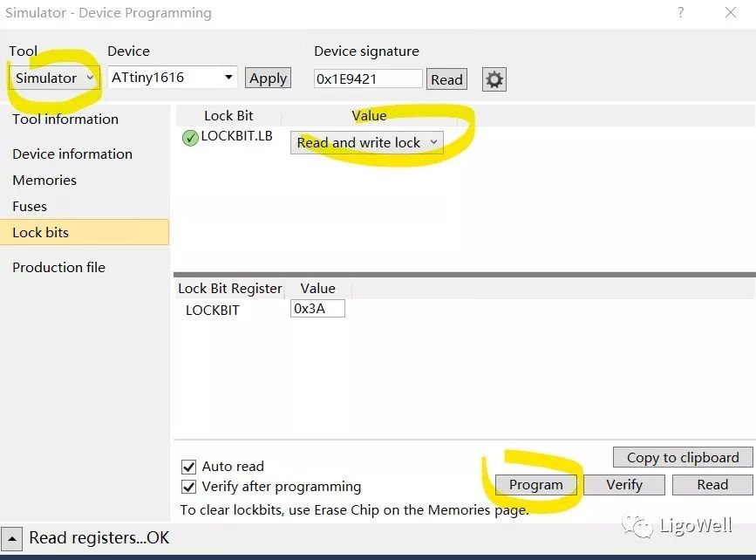The image size is (756, 560).
Task: Expand the status log arrow at bottom
Action: pyautogui.click(x=12, y=539)
